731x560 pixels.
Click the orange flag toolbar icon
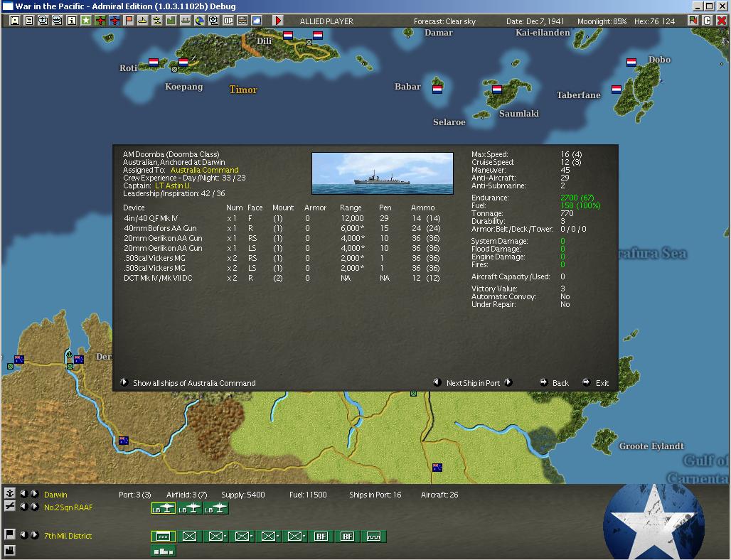tap(129, 21)
